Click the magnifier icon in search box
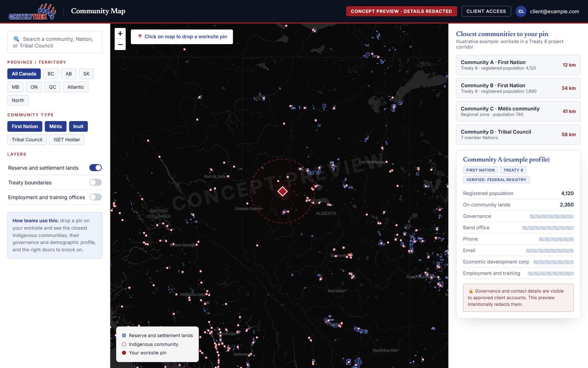This screenshot has height=368, width=588. [16, 39]
